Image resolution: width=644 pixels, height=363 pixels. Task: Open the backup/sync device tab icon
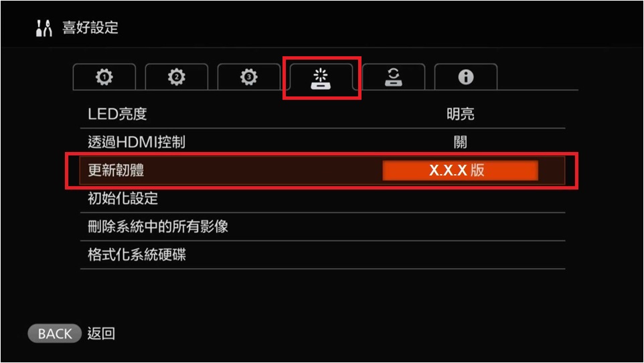(x=394, y=77)
